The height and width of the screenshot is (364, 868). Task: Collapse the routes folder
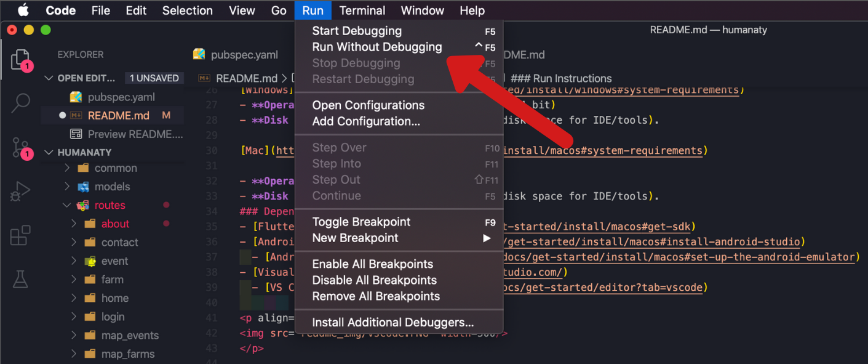[67, 205]
